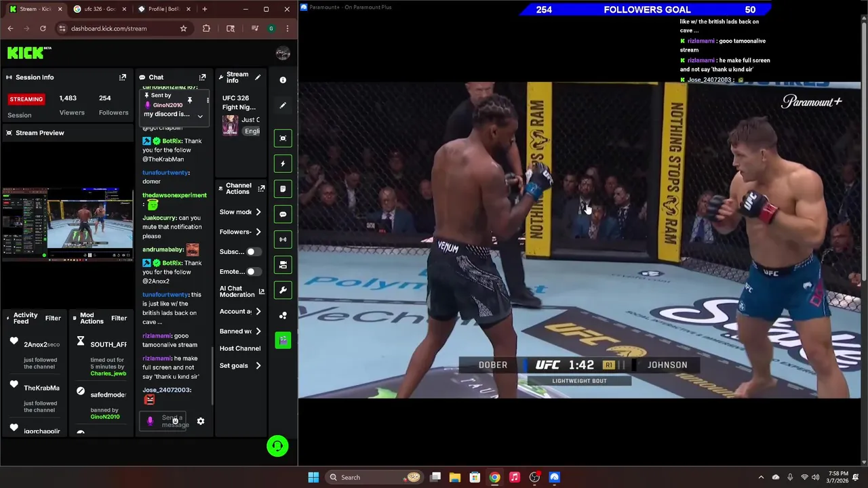Image resolution: width=868 pixels, height=488 pixels.
Task: Click the STREAMING status badge
Action: click(x=26, y=99)
